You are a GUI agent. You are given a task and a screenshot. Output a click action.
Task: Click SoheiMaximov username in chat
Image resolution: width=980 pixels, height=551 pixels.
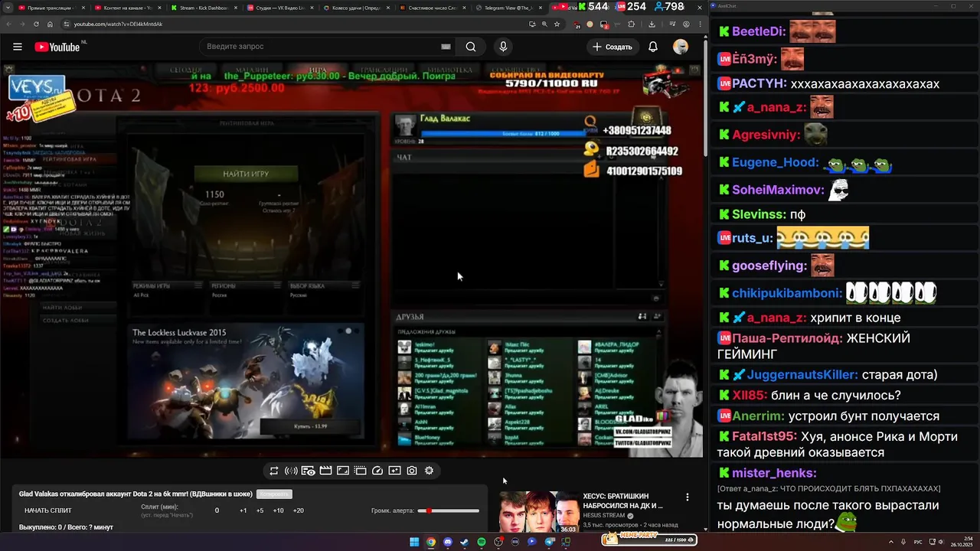click(x=778, y=189)
